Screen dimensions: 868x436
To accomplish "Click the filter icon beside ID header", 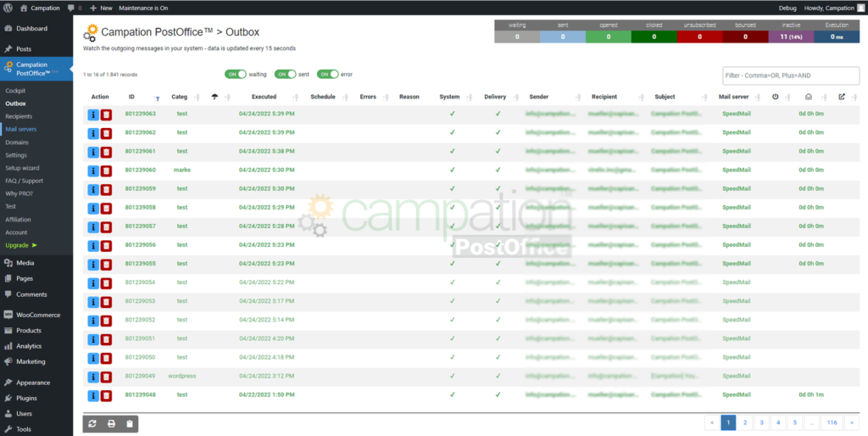I will [157, 98].
